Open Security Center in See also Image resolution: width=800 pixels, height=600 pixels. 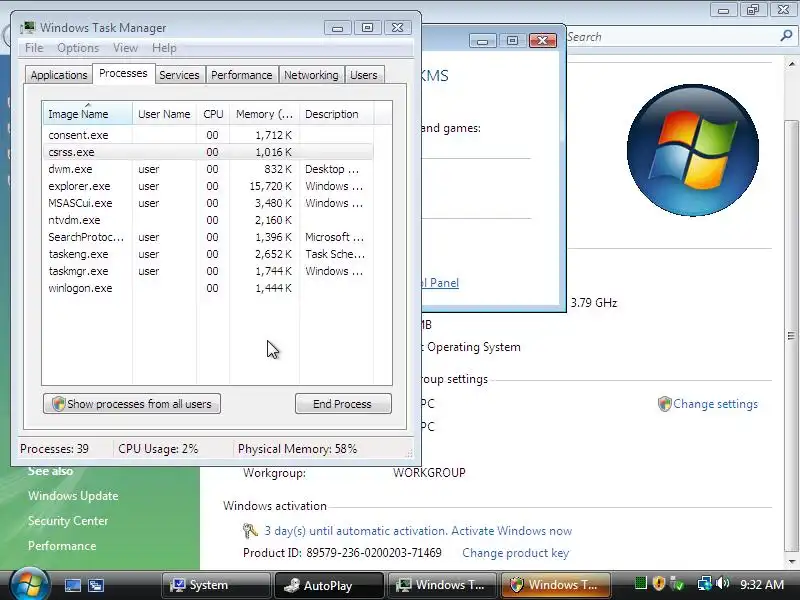pos(68,521)
